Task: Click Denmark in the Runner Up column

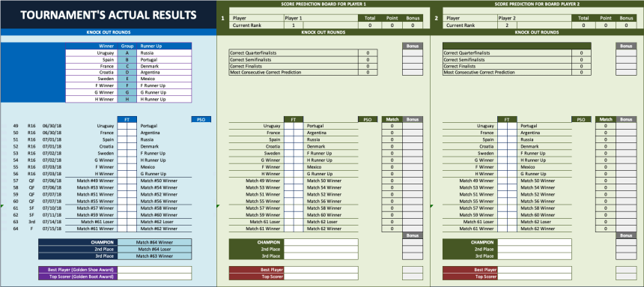Action: tap(164, 66)
